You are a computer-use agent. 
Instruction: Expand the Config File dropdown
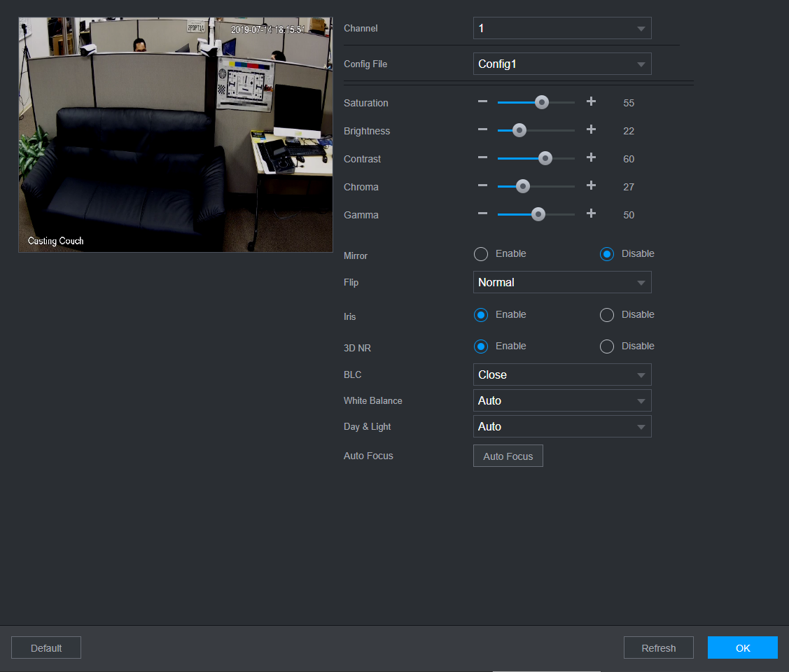(562, 64)
